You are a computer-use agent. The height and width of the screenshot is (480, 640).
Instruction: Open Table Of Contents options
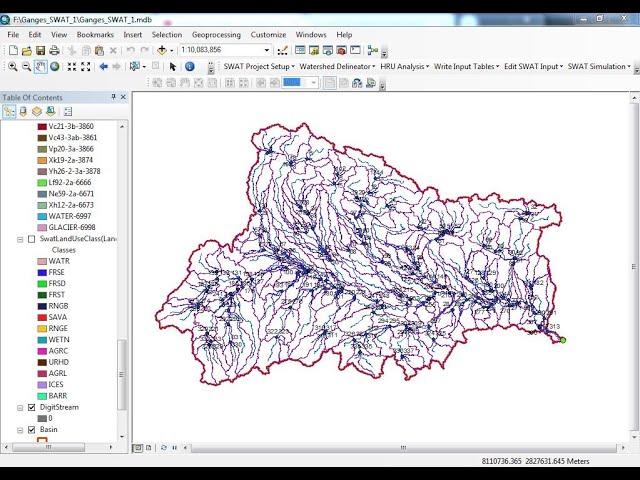(68, 111)
